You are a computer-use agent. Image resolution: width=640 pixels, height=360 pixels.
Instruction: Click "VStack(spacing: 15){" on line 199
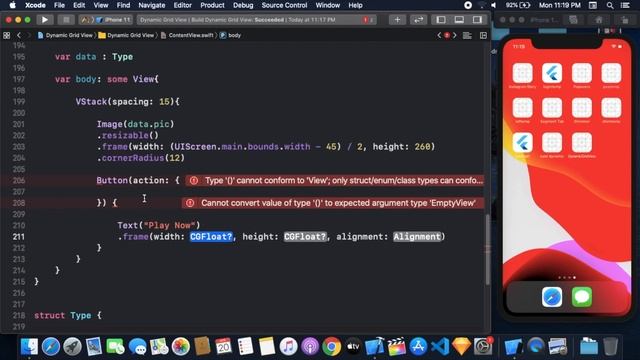127,102
